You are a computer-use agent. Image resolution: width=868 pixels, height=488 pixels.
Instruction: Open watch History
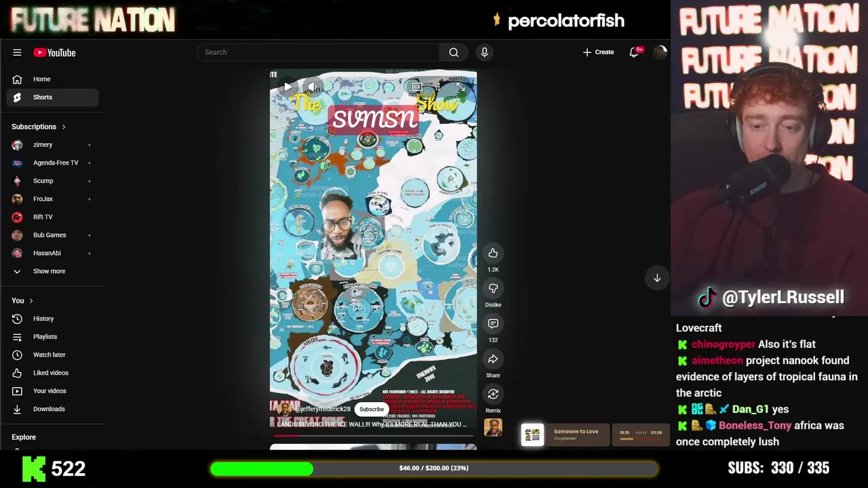(52, 319)
